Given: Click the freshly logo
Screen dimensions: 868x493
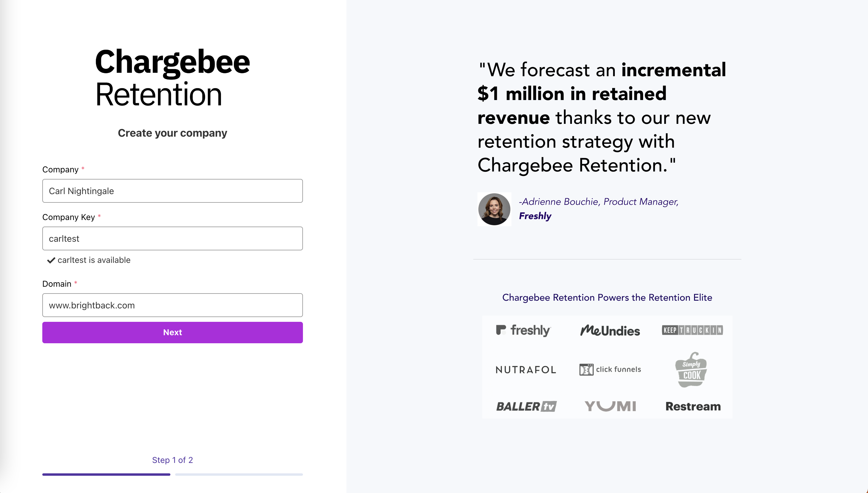Looking at the screenshot, I should point(523,330).
